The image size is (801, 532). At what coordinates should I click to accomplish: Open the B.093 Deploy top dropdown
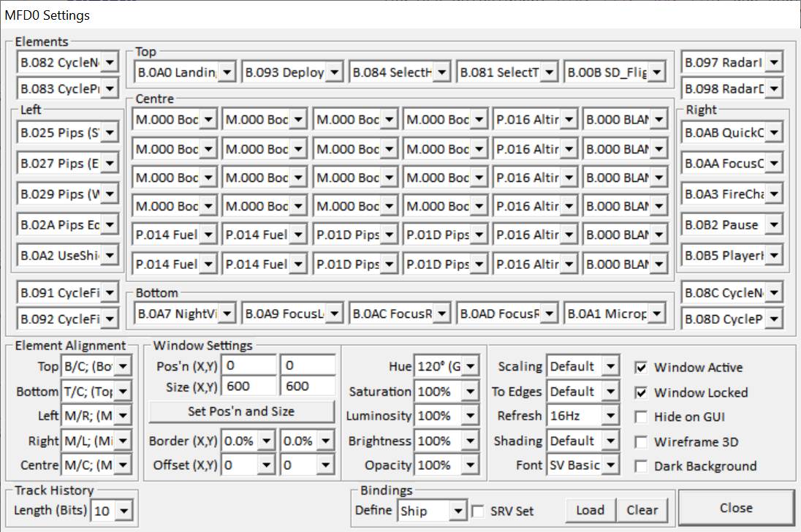[292, 72]
